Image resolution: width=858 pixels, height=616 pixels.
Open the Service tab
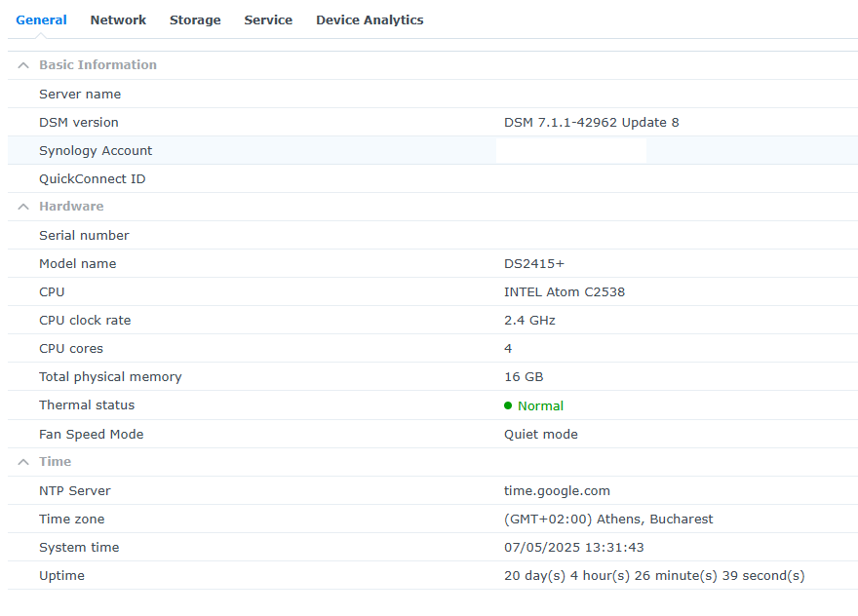(268, 20)
